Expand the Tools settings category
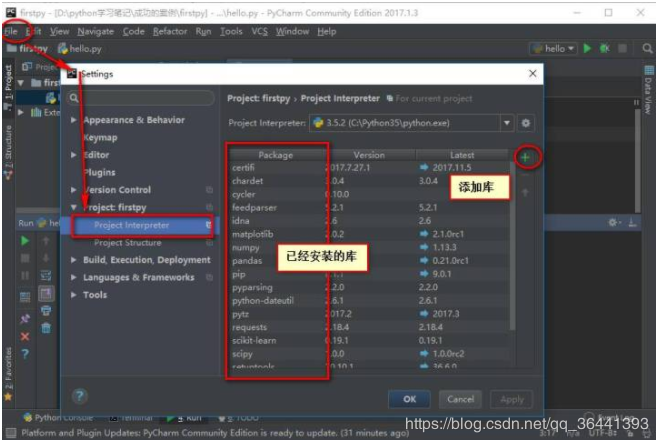 [74, 295]
